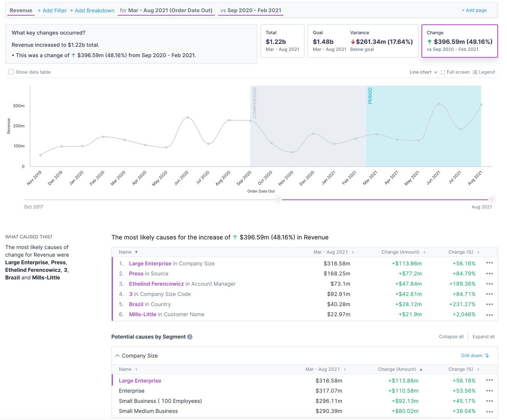Open Ethelind Ferencowicz cause details
The width and height of the screenshot is (507, 420).
[x=157, y=284]
